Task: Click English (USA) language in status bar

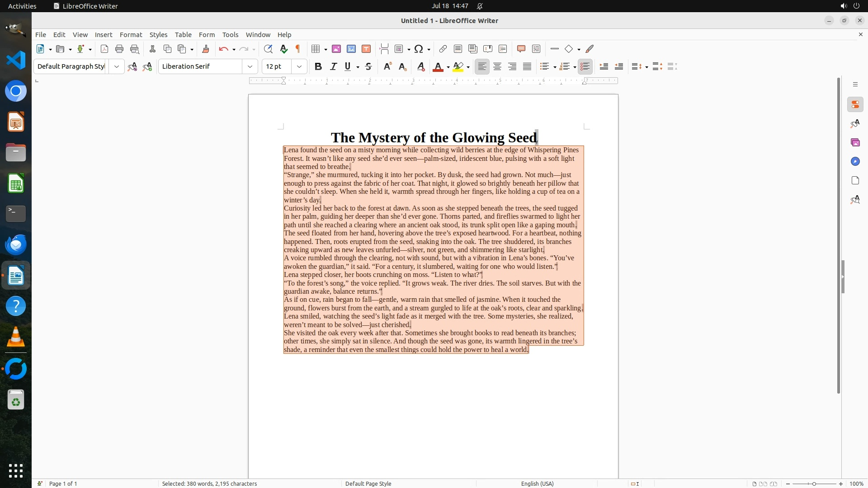Action: (x=537, y=483)
